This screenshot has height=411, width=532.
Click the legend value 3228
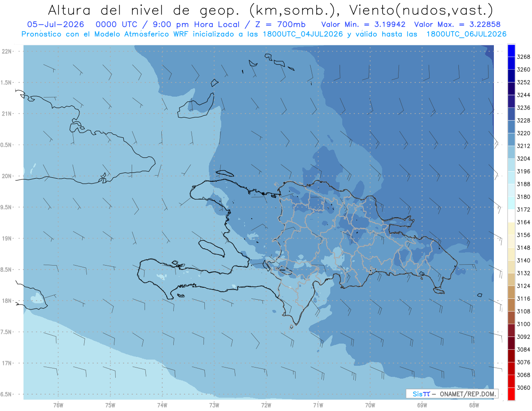pyautogui.click(x=524, y=121)
